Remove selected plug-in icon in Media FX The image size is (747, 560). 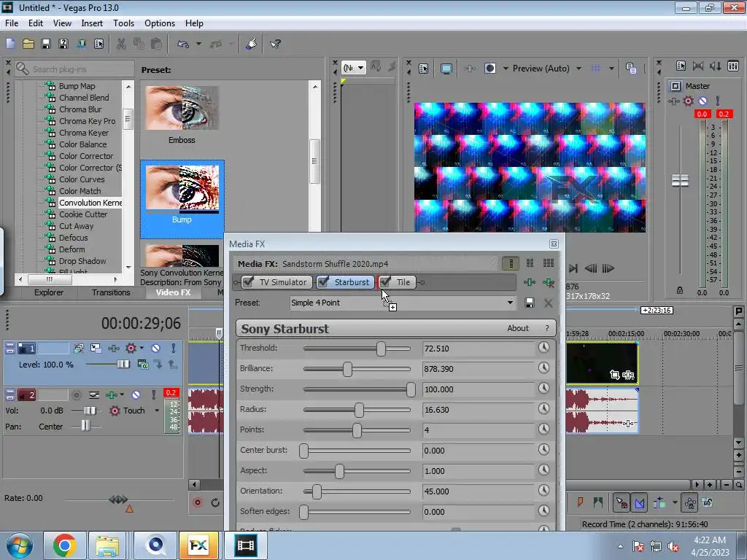549,282
